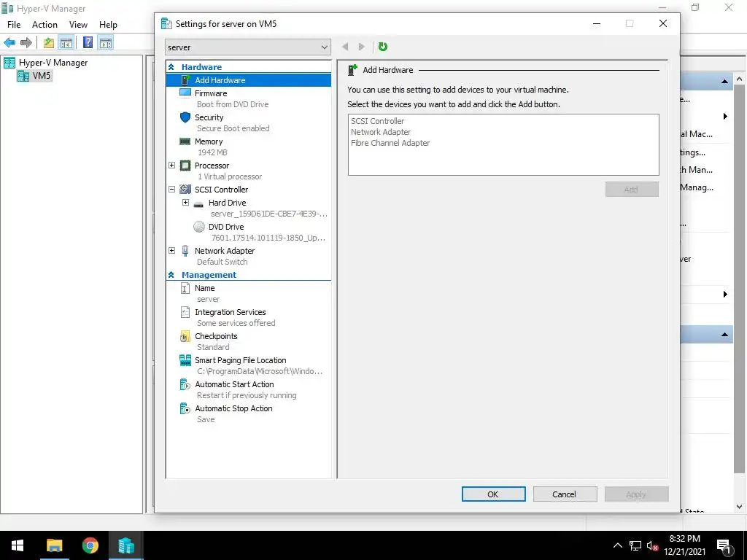Viewport: 747px width, 560px height.
Task: Toggle the show/hide console tree icon
Action: coord(66,42)
